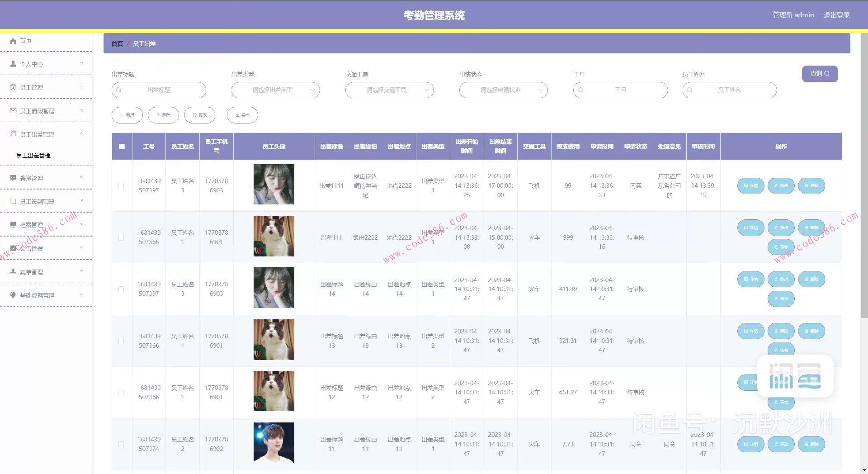The width and height of the screenshot is (868, 474).
Task: Click 审核 for the 出差标题14 row
Action: click(x=781, y=299)
